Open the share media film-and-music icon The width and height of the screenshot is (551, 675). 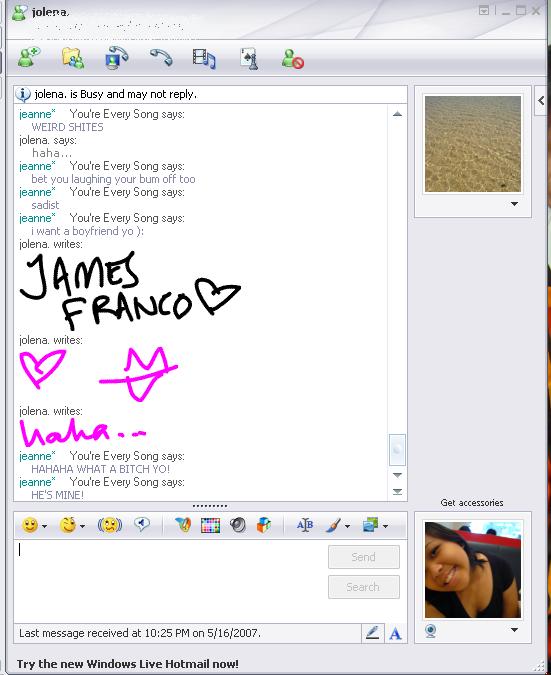click(x=204, y=59)
